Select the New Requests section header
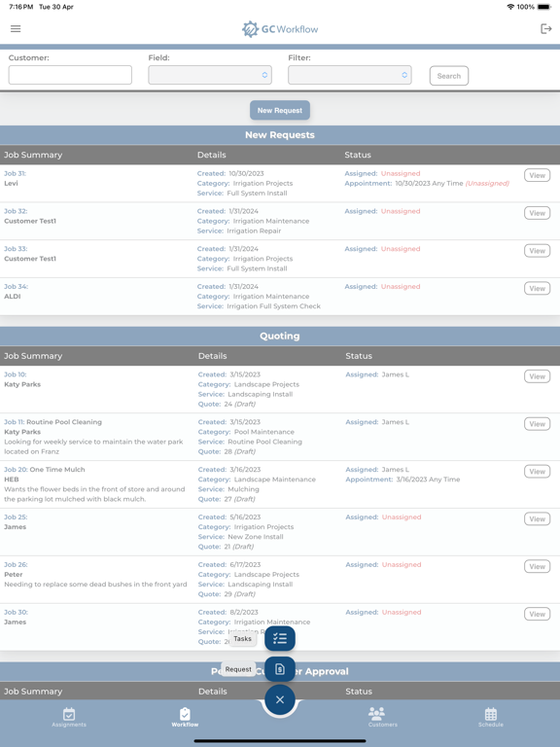 tap(280, 135)
